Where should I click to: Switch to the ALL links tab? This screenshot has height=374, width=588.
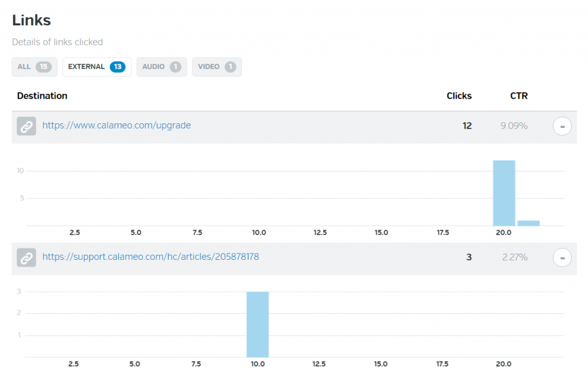pos(34,67)
